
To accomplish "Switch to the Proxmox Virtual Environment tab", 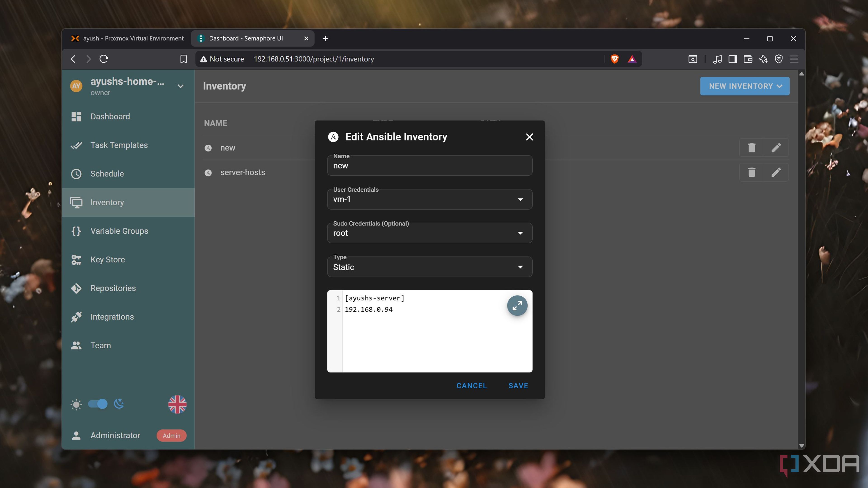I will pos(128,38).
